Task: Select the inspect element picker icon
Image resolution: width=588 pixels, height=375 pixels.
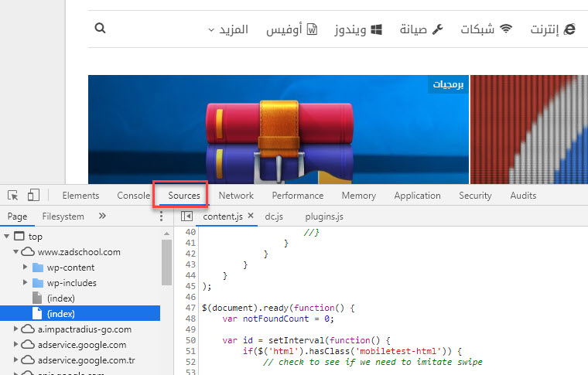Action: (12, 195)
